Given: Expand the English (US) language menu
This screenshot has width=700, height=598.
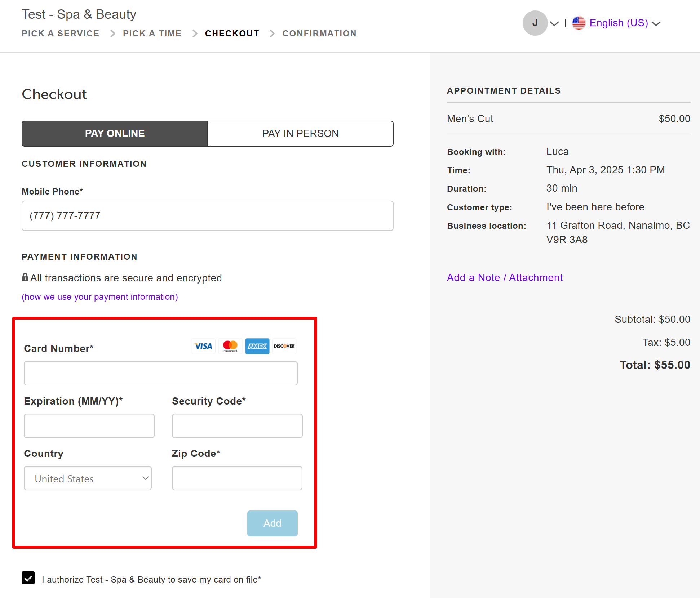Looking at the screenshot, I should (x=619, y=23).
